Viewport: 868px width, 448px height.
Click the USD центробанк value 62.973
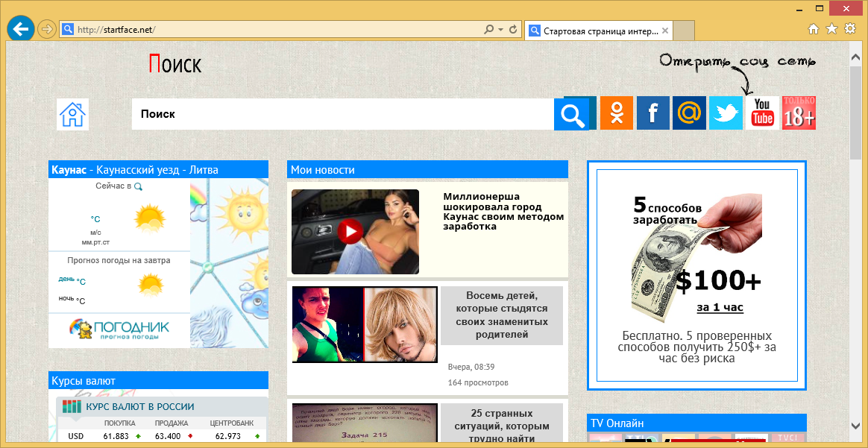click(228, 436)
